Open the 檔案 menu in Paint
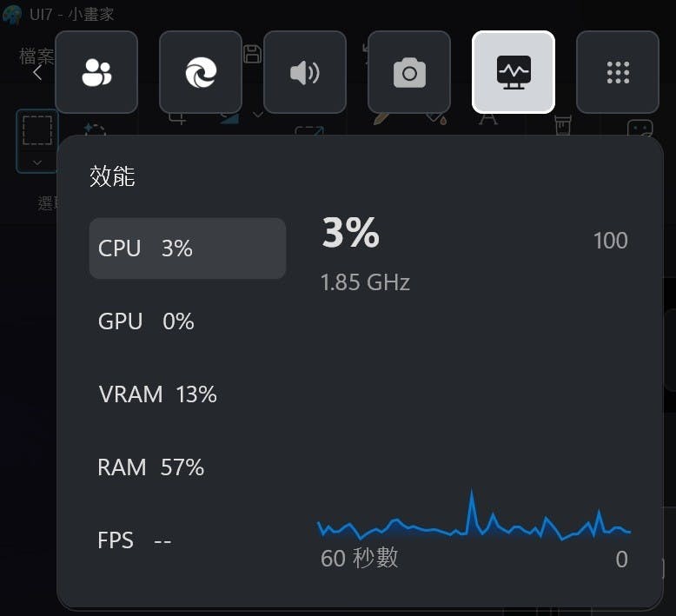 pyautogui.click(x=36, y=56)
